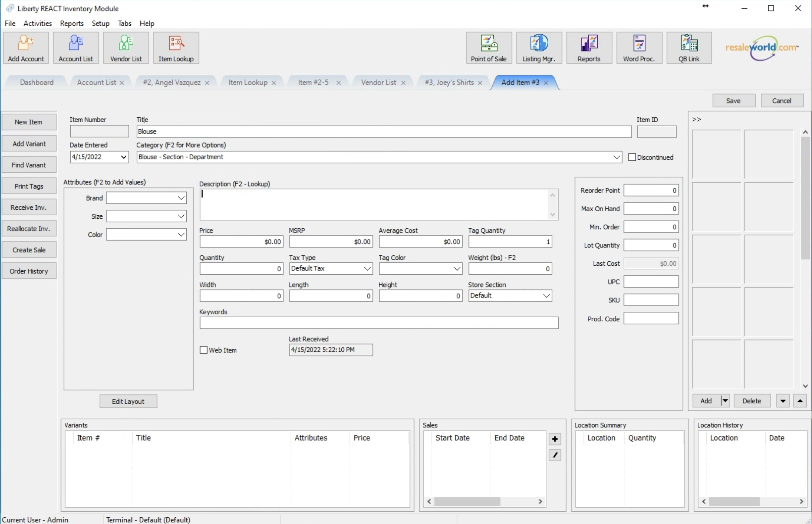Open the Word Proc tool
The height and width of the screenshot is (524, 812).
pyautogui.click(x=639, y=48)
